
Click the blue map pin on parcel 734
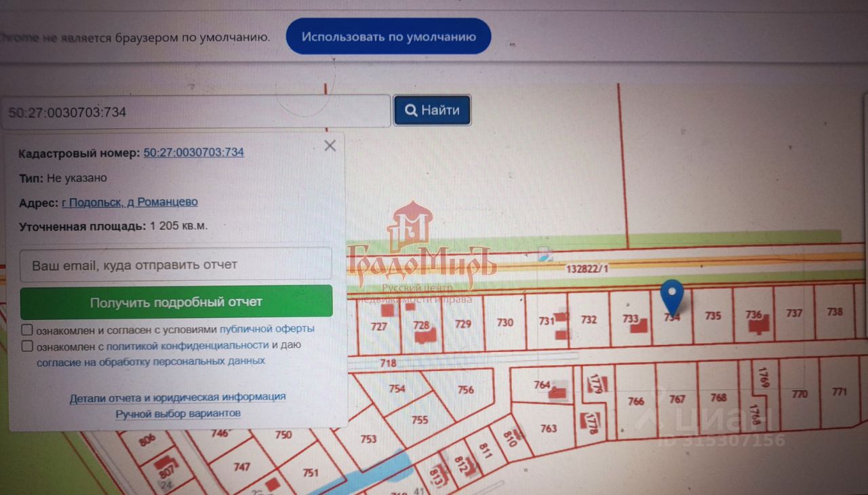pyautogui.click(x=672, y=297)
